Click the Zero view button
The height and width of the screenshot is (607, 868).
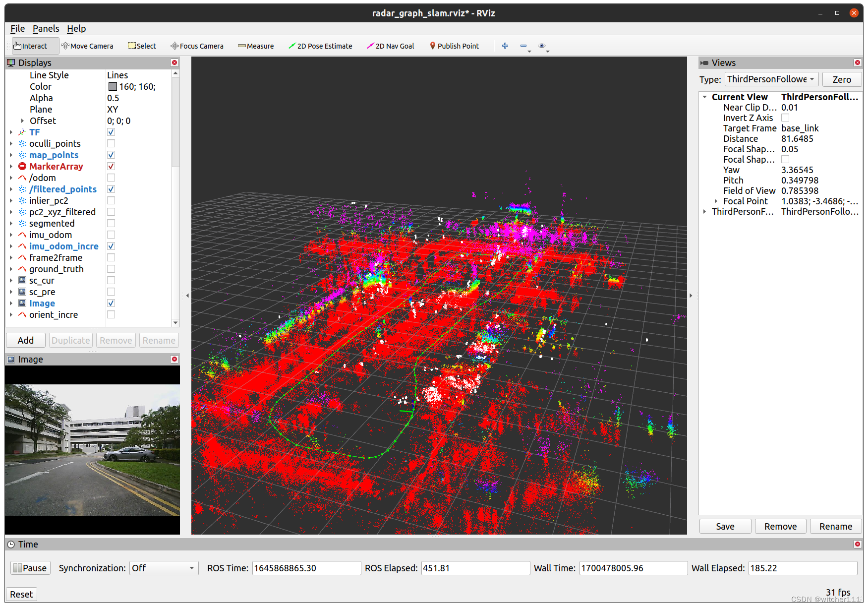(842, 79)
